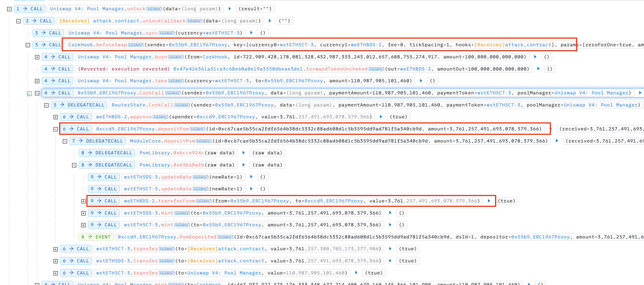Click the 'forwardTokenUncheked' function name
Screen dimensions: 644x285
(x=337, y=69)
